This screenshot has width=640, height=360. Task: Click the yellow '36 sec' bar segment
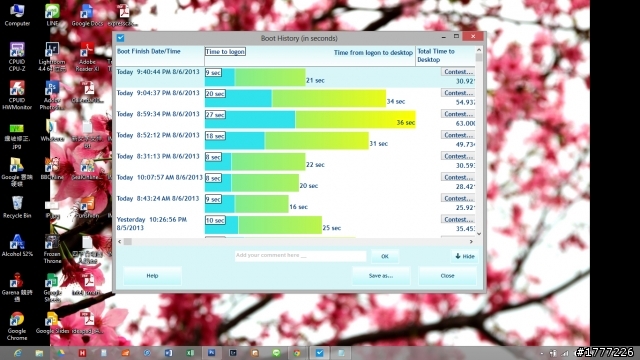355,119
